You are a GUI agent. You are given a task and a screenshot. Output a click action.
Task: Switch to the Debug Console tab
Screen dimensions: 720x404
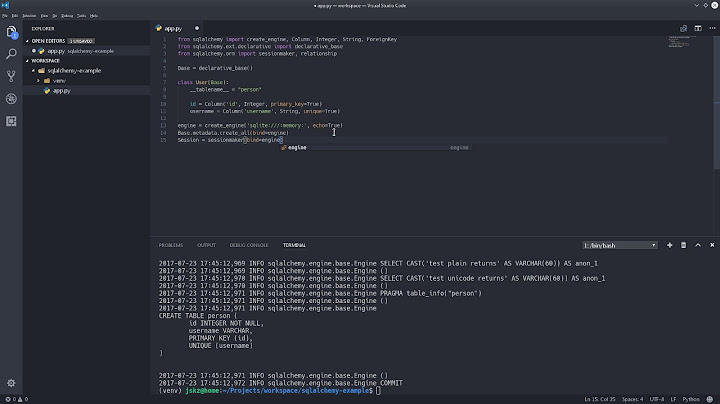coord(249,245)
